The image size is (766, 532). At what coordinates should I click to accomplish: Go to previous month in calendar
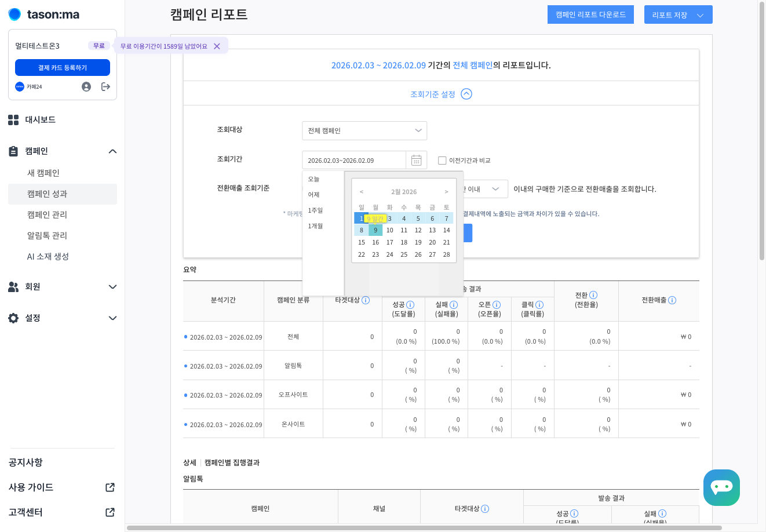tap(362, 192)
